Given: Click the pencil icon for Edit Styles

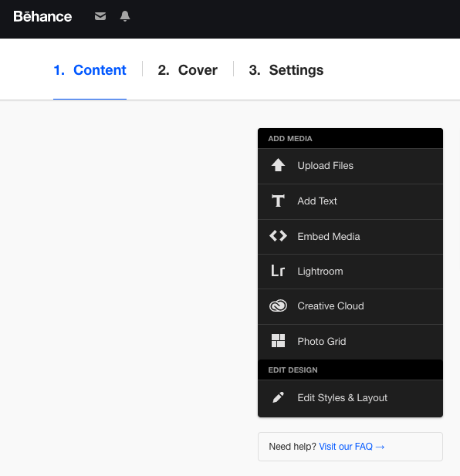Looking at the screenshot, I should [278, 397].
